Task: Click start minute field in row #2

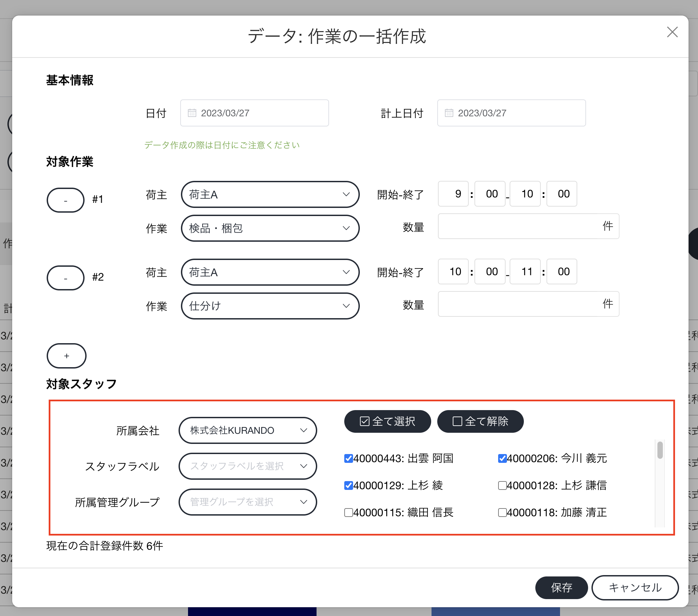Action: pos(490,271)
